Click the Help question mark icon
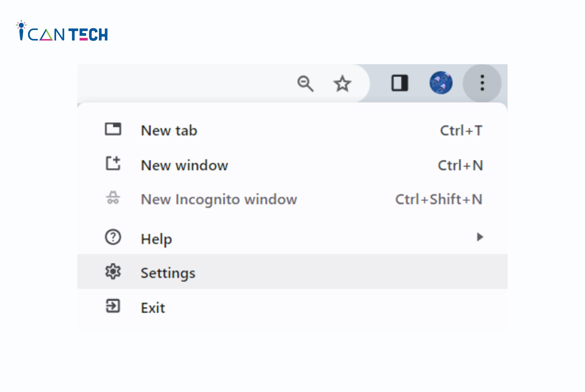This screenshot has height=392, width=585. pos(113,237)
